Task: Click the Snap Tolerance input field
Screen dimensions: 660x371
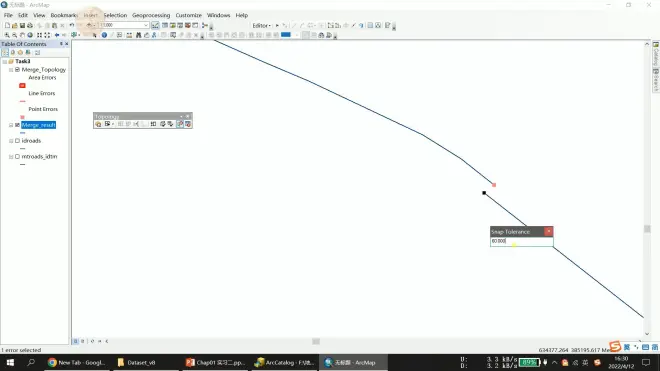Action: pyautogui.click(x=521, y=241)
